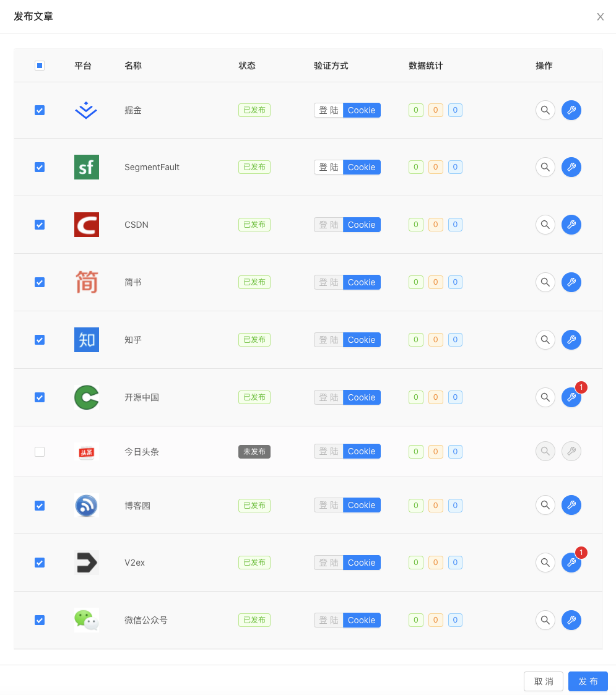Click the magnifier icon for 博客园

click(x=545, y=505)
